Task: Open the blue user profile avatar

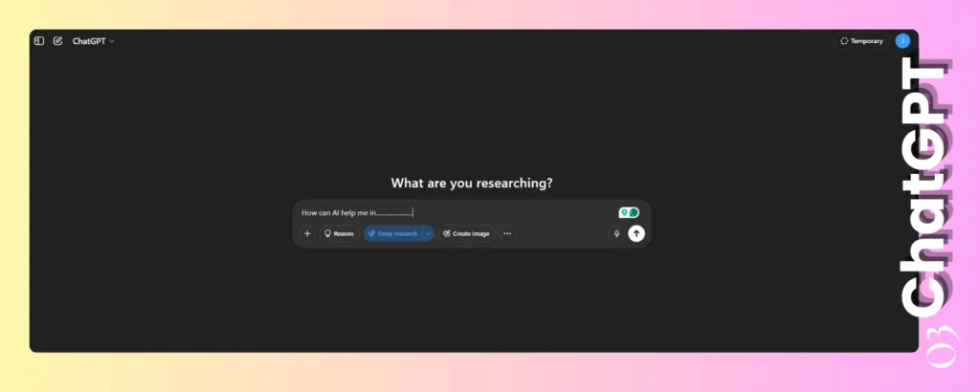Action: tap(902, 40)
